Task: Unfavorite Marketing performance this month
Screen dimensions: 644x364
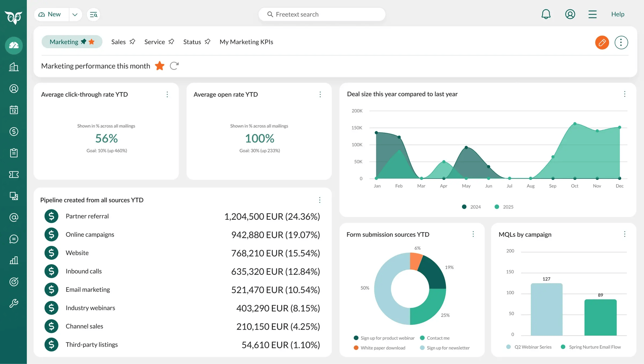Action: click(159, 66)
